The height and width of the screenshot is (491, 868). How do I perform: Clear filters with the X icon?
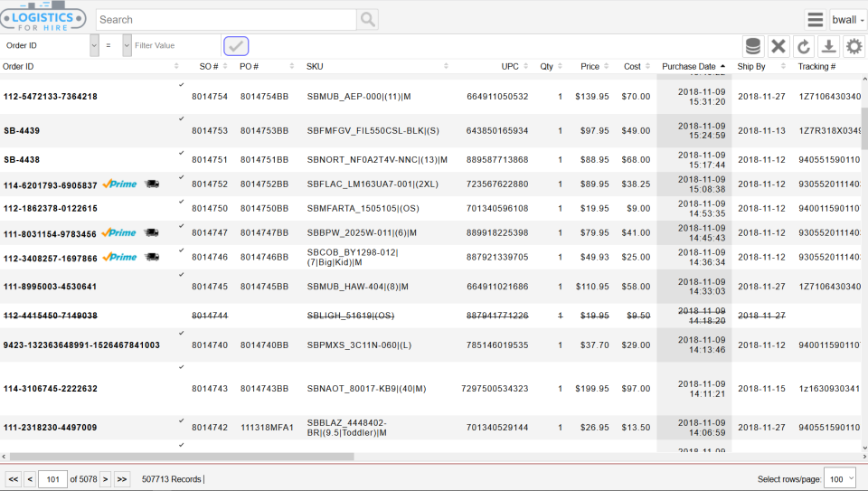(778, 46)
